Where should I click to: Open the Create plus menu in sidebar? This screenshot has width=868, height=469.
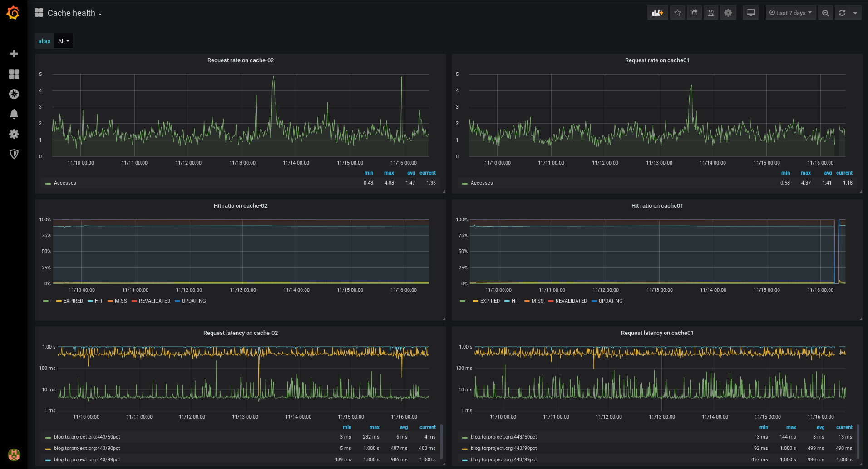[14, 54]
